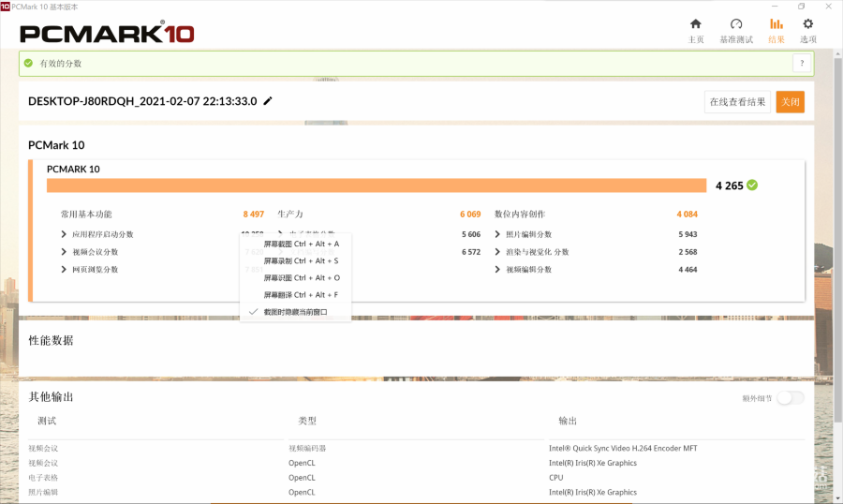
Task: Toggle the 额外细节 switch
Action: click(x=791, y=398)
